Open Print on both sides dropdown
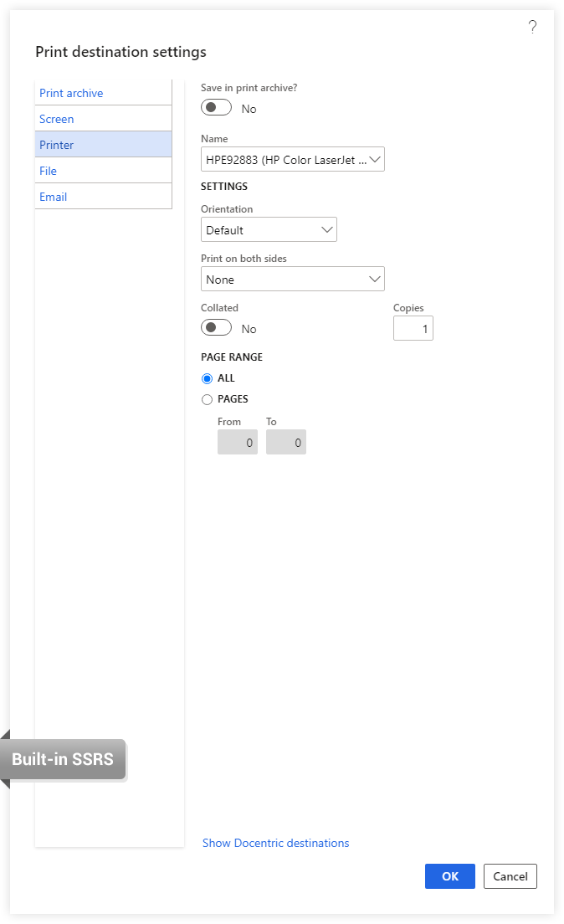564x924 pixels. (x=293, y=279)
